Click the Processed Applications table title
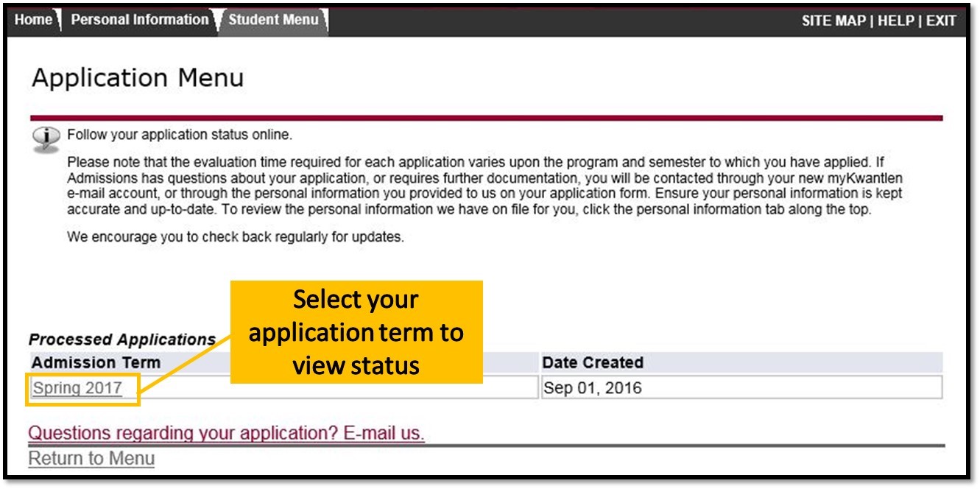Image resolution: width=980 pixels, height=489 pixels. click(122, 340)
